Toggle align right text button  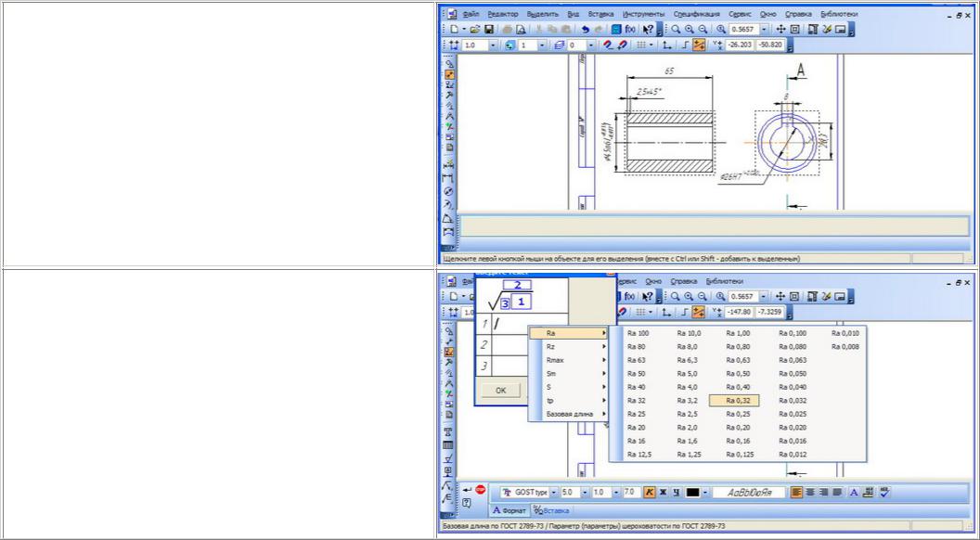click(824, 493)
